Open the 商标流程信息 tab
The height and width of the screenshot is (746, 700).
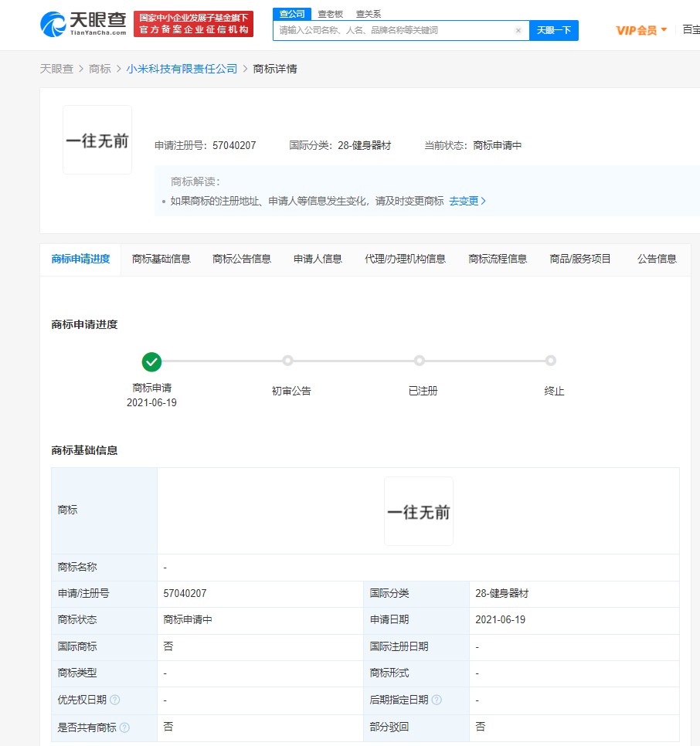point(498,259)
